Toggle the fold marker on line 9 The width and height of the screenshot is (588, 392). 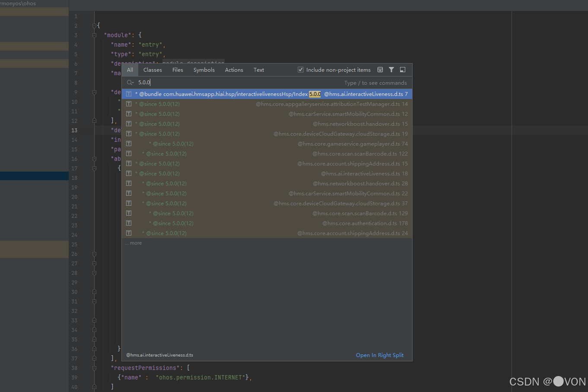click(x=94, y=92)
